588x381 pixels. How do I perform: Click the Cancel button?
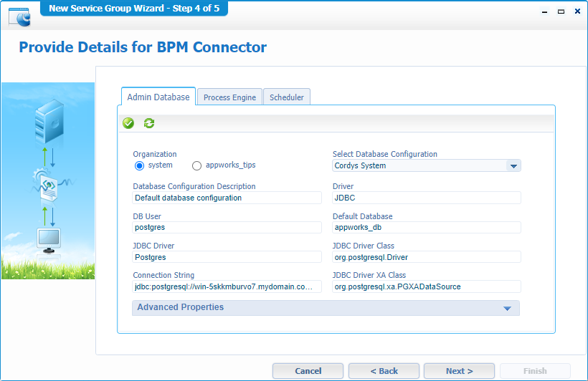pyautogui.click(x=308, y=371)
